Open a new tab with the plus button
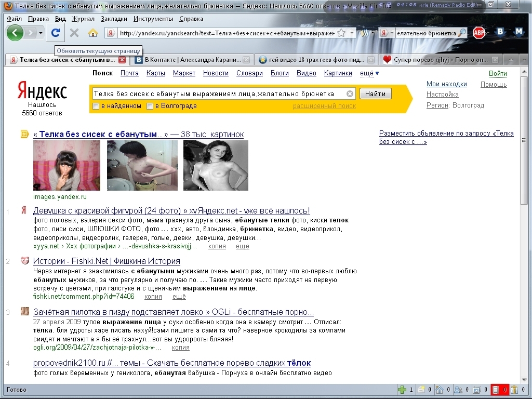Screen dimensions: 532x399 tap(511, 60)
